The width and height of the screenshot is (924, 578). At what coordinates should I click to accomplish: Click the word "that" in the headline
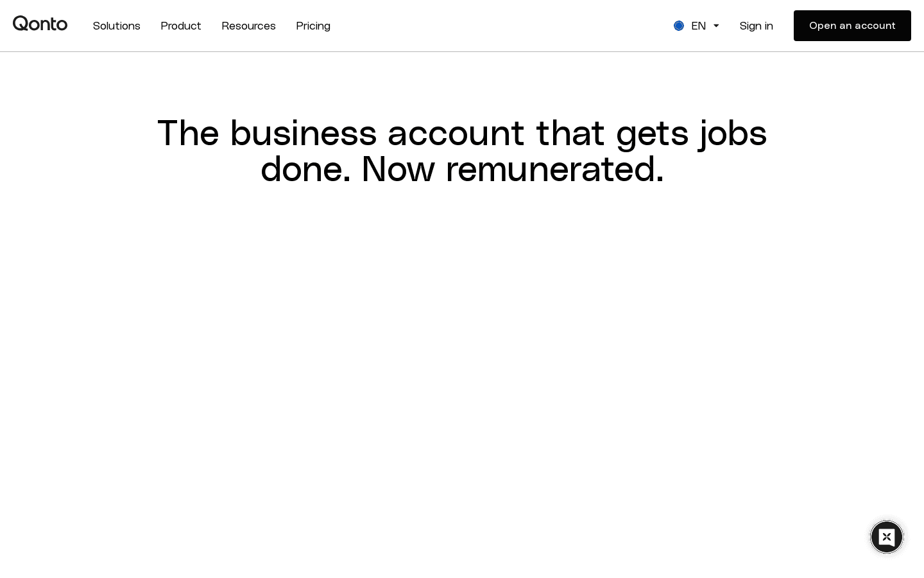[x=570, y=134]
